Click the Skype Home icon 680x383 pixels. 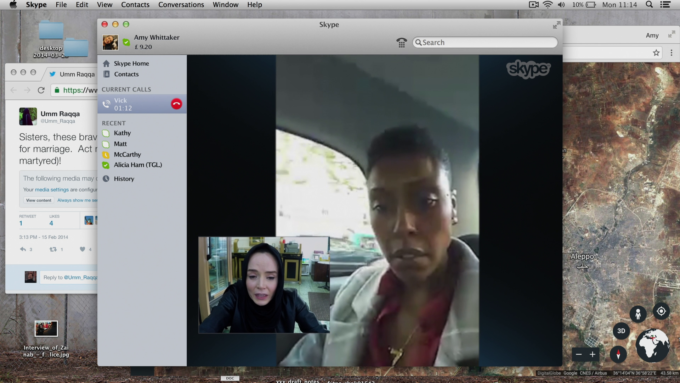coord(106,63)
